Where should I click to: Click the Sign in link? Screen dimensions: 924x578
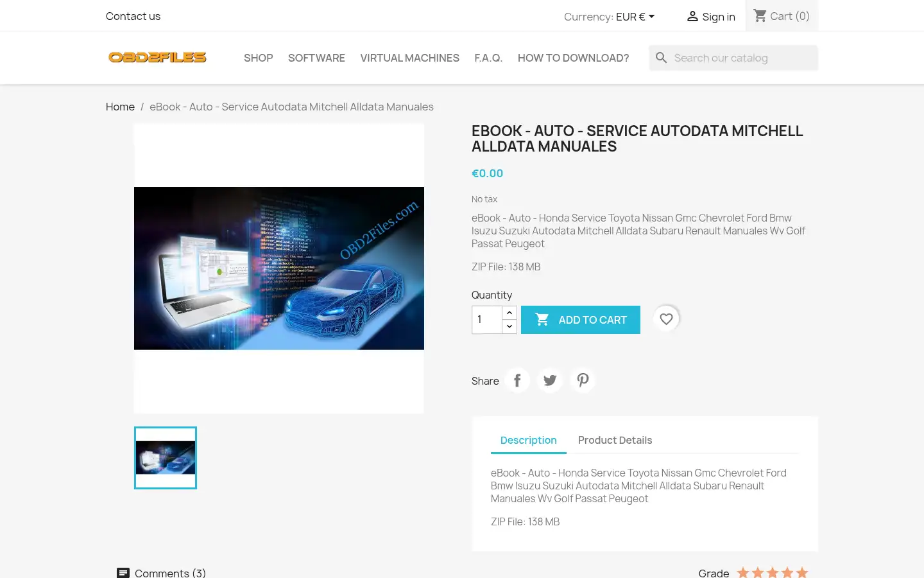point(710,17)
